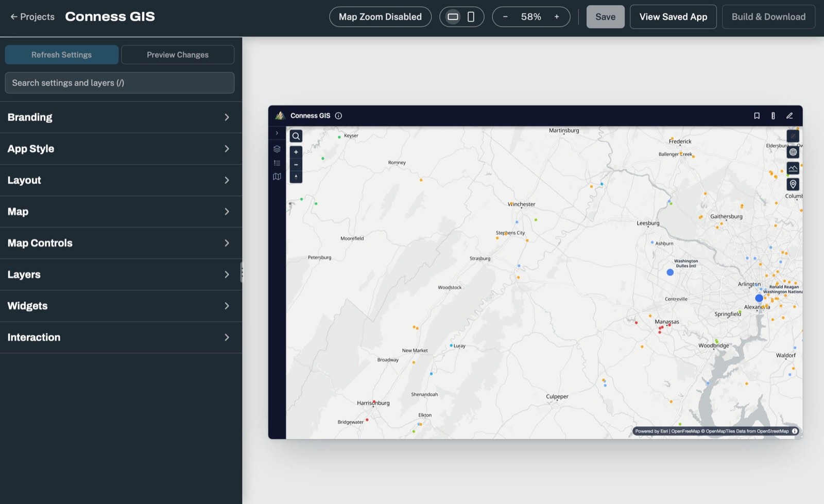Zoom out with the map minus button
This screenshot has width=824, height=504.
tap(296, 165)
